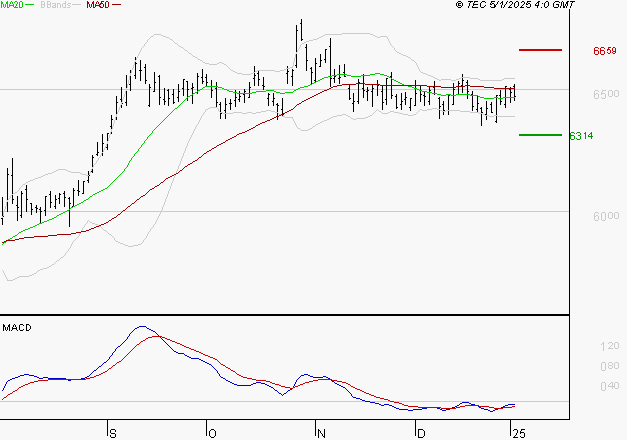Viewport: 627px width, 440px height.
Task: Click the 080 MACD axis value
Action: 610,366
